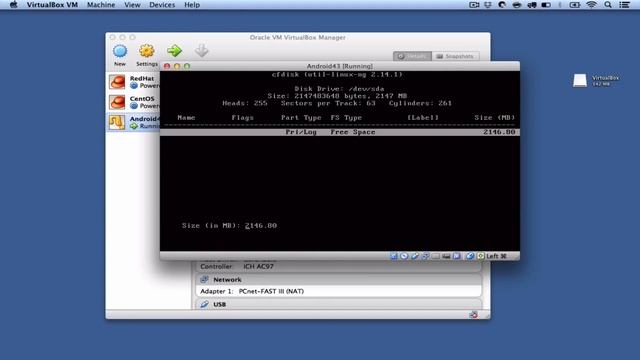Open the Devices menu

162,5
